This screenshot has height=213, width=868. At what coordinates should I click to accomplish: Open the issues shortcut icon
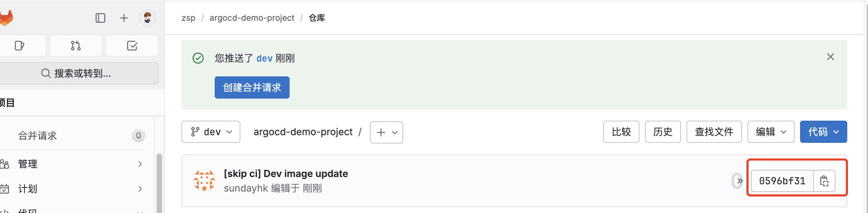[x=20, y=46]
